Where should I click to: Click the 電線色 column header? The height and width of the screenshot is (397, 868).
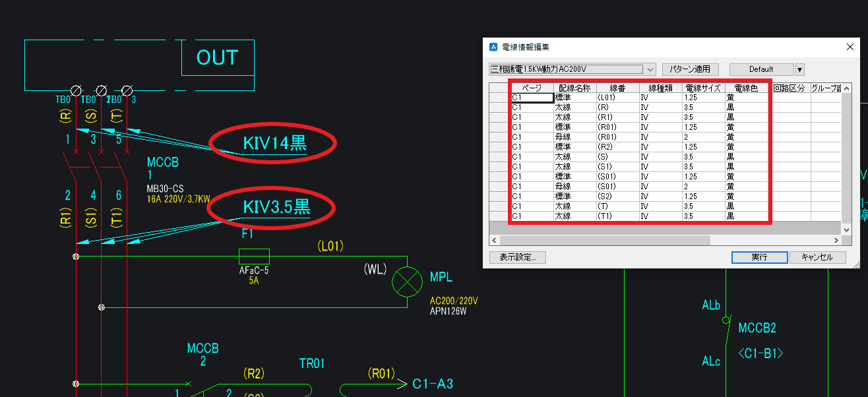pyautogui.click(x=746, y=88)
